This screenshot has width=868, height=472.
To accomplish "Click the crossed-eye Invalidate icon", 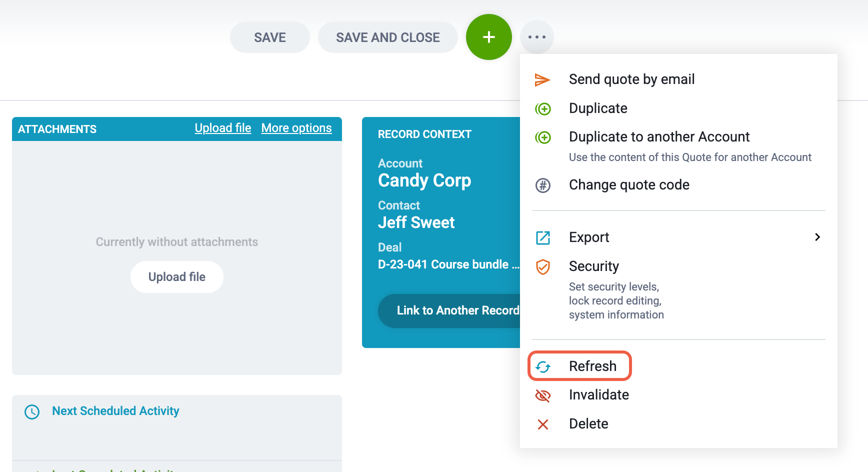I will 543,395.
